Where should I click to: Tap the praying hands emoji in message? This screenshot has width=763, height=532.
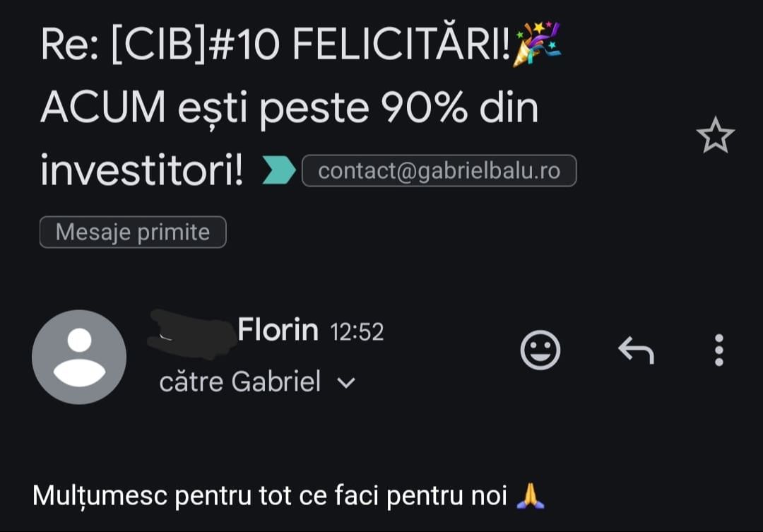click(x=531, y=496)
